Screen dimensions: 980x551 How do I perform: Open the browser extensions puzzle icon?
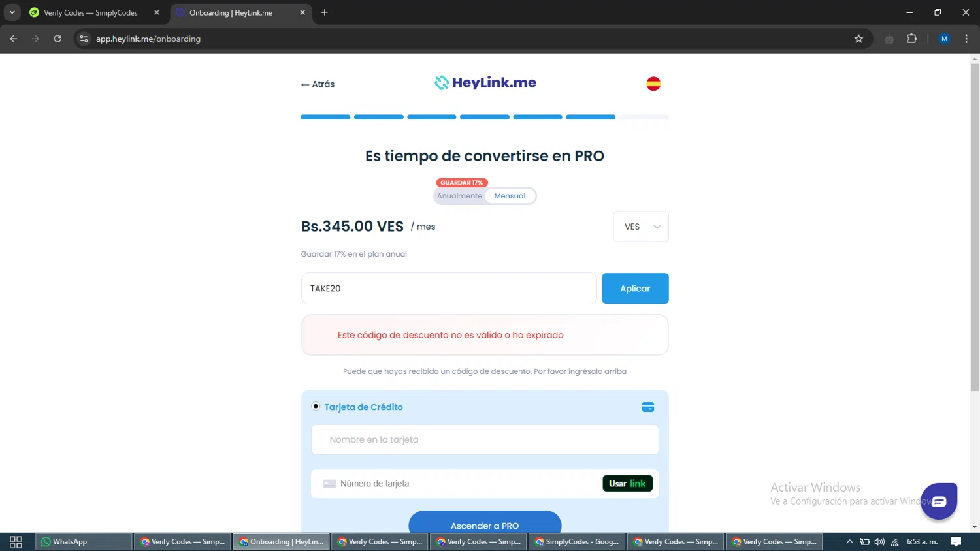(x=912, y=39)
